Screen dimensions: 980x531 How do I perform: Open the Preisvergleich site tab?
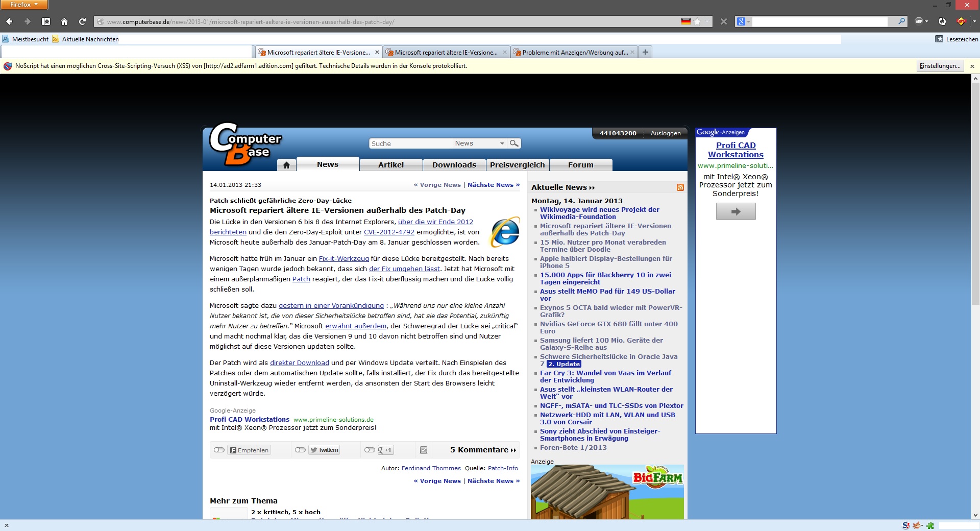[x=518, y=165]
